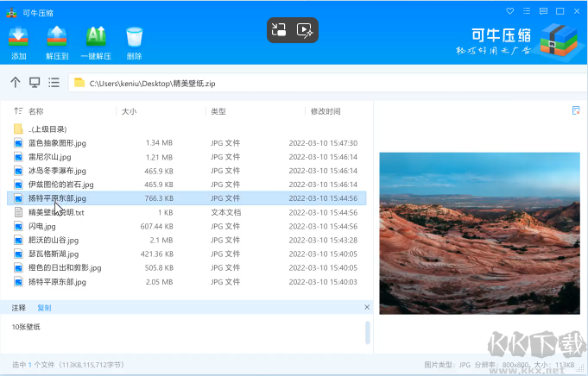588x376 pixels.
Task: Click the heart favorite icon in title bar
Action: click(510, 11)
